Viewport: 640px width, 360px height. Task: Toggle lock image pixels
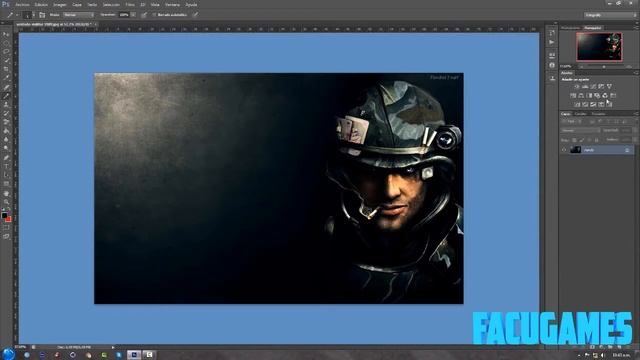point(582,140)
